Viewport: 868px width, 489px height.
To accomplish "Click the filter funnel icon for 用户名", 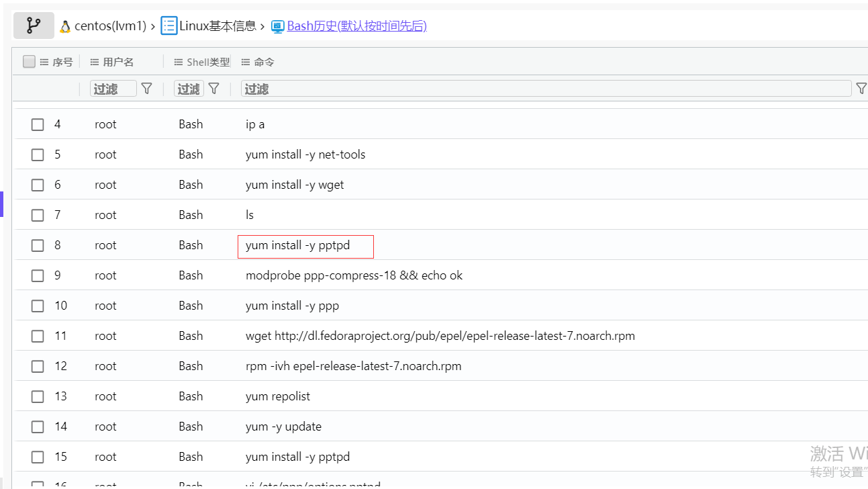I will [147, 88].
